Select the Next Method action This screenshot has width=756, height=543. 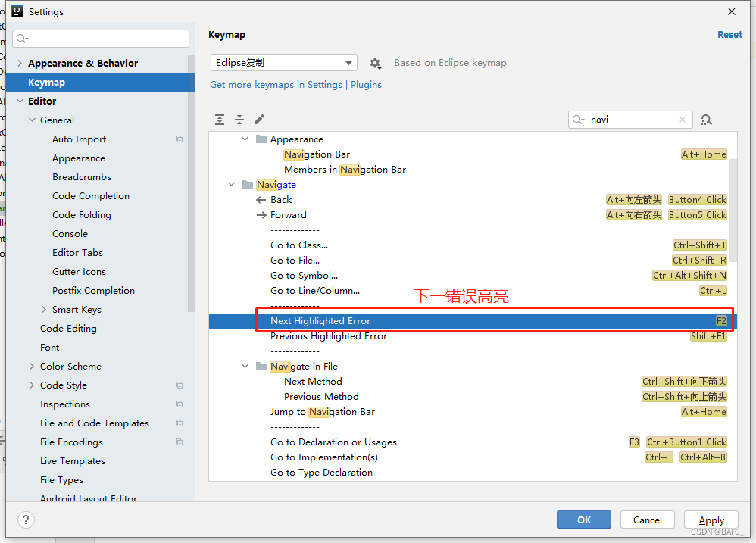[473, 382]
